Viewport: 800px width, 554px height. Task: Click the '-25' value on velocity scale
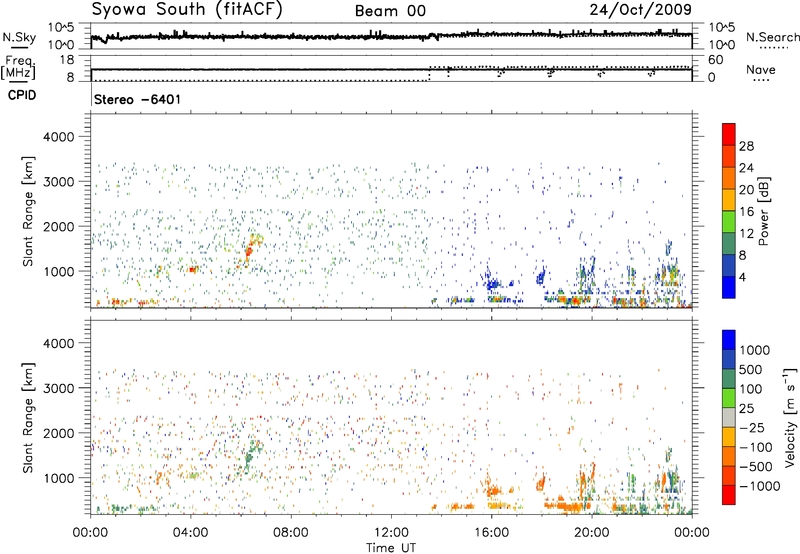(x=752, y=427)
